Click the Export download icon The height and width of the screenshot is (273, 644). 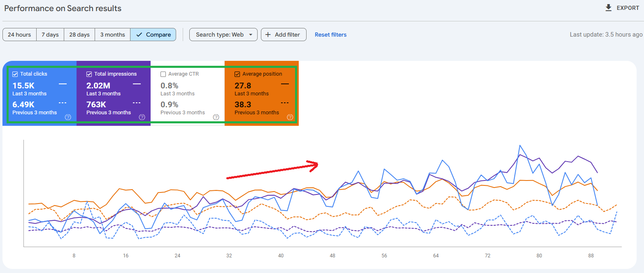coord(609,8)
